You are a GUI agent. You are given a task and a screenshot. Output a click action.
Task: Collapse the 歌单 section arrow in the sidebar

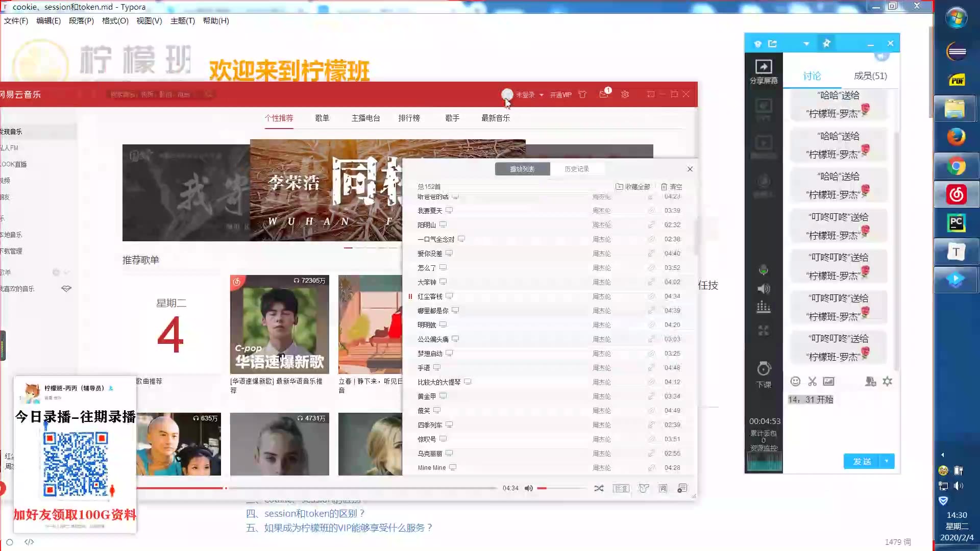click(x=66, y=272)
